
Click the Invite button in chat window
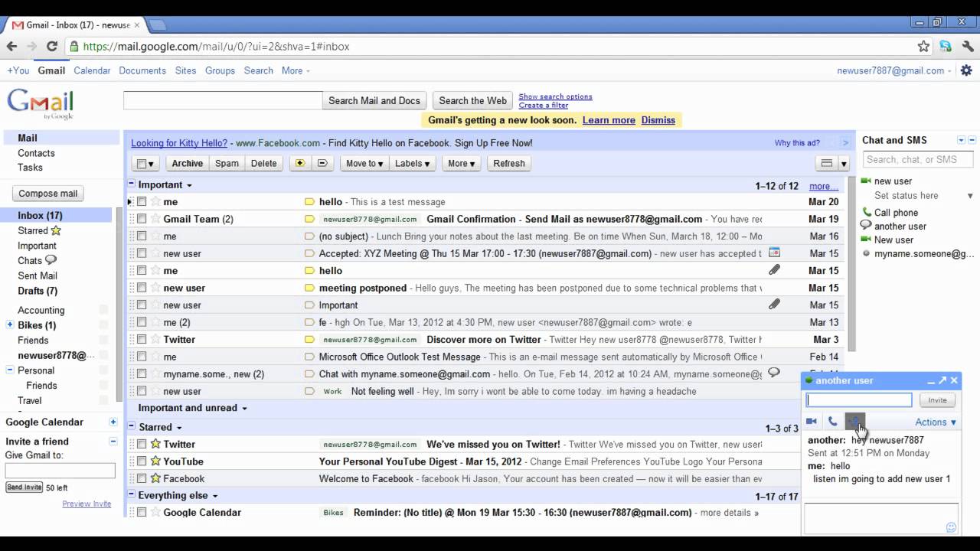point(937,400)
